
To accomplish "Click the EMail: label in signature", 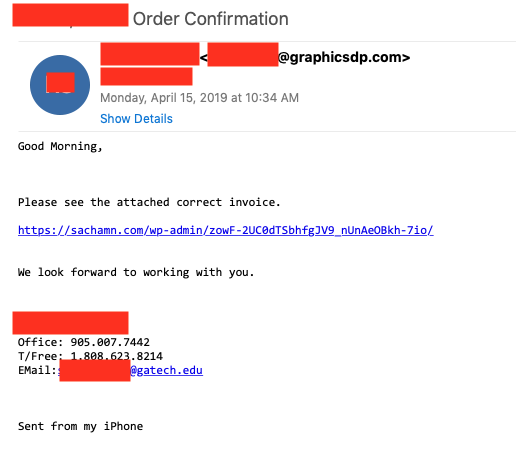I will click(x=37, y=370).
